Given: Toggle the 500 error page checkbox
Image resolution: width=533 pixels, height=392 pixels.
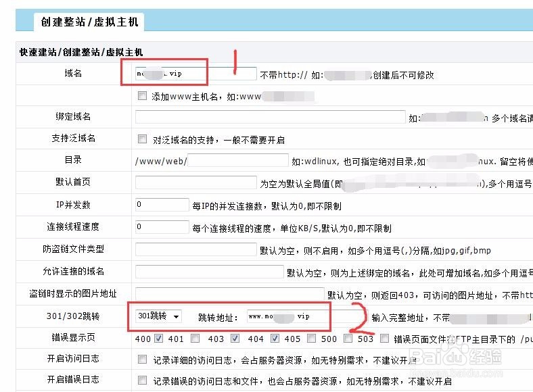Looking at the screenshot, I should pyautogui.click(x=348, y=339).
